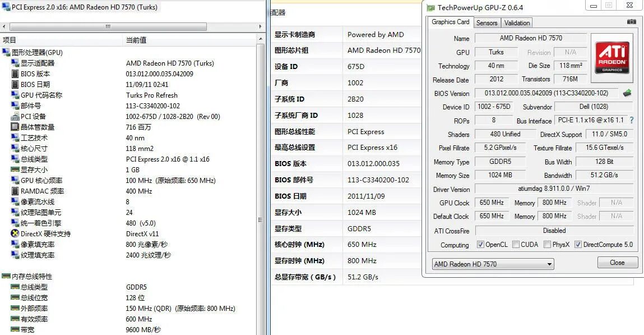
Task: Click the chip icon beside RAMDAC 频率
Action: point(15,191)
